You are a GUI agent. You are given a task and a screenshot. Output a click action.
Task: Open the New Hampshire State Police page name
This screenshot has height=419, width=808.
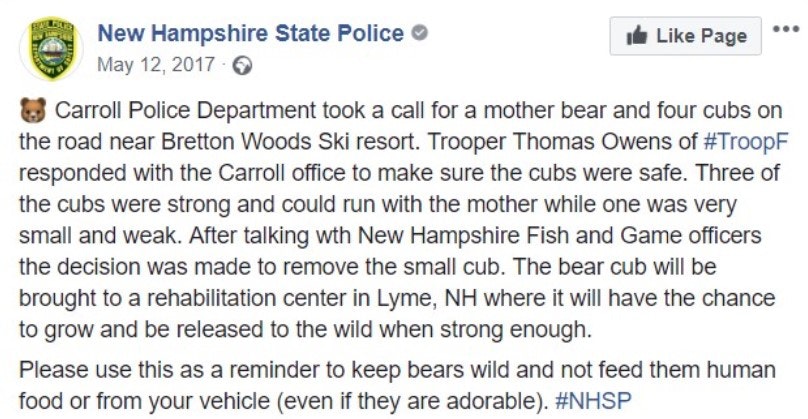click(x=250, y=34)
